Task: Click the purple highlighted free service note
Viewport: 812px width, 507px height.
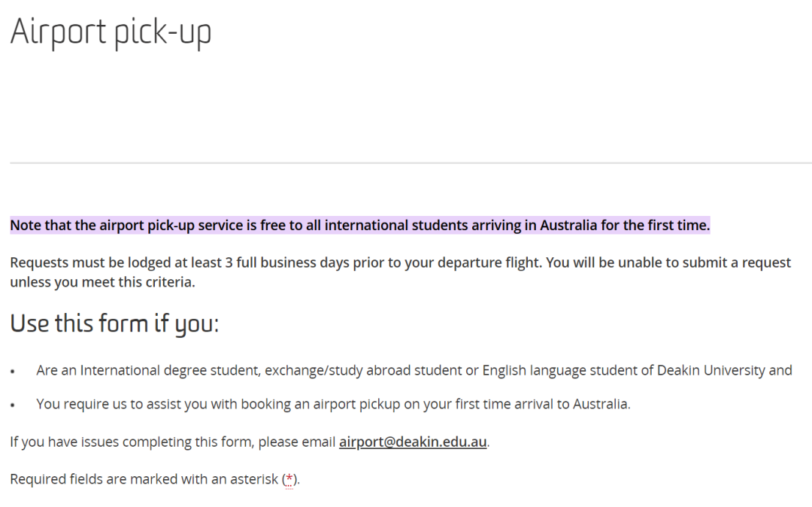Action: click(x=360, y=225)
